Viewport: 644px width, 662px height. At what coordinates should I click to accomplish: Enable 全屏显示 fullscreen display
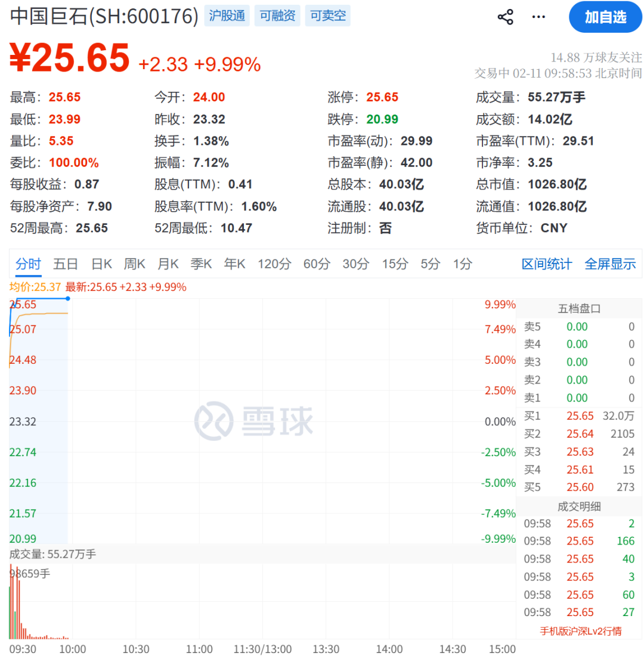[611, 264]
